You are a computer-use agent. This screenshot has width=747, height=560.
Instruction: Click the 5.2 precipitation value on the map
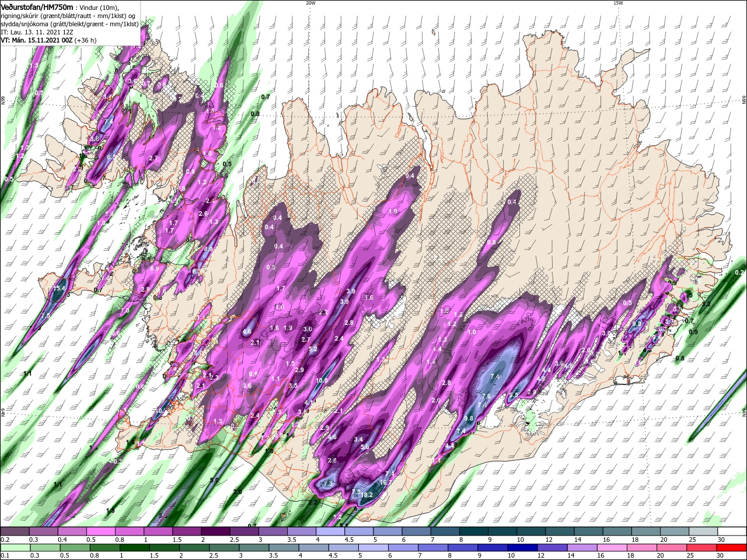(313, 349)
